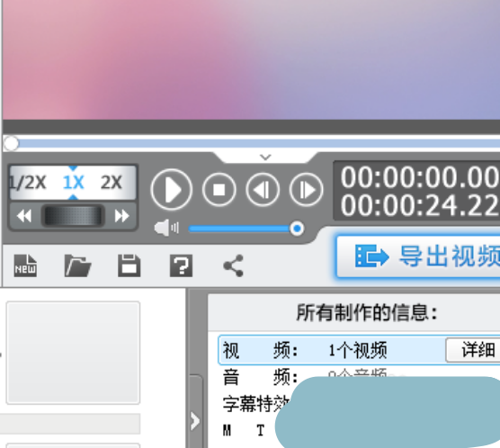This screenshot has width=500, height=448.
Task: Click the rewind double-arrow button
Action: tap(24, 216)
